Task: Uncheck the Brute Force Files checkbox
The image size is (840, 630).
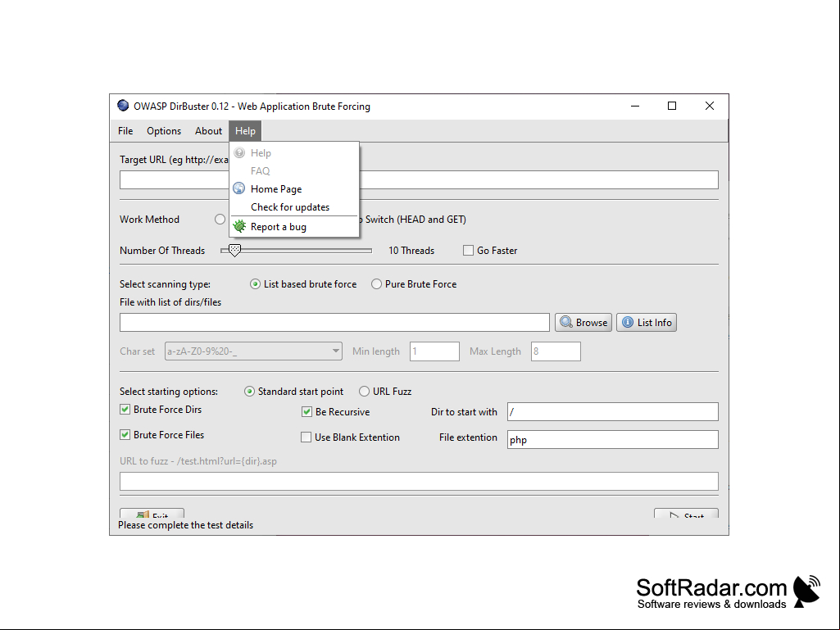Action: [125, 434]
